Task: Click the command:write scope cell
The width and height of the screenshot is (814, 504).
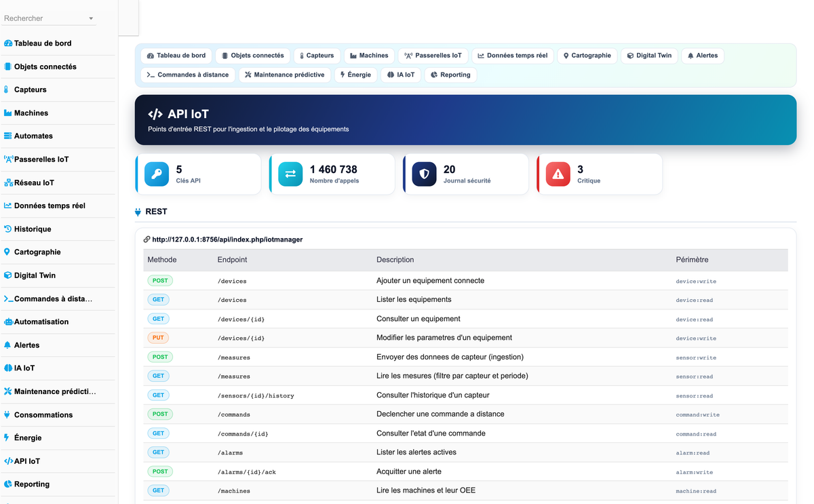Action: click(x=698, y=414)
